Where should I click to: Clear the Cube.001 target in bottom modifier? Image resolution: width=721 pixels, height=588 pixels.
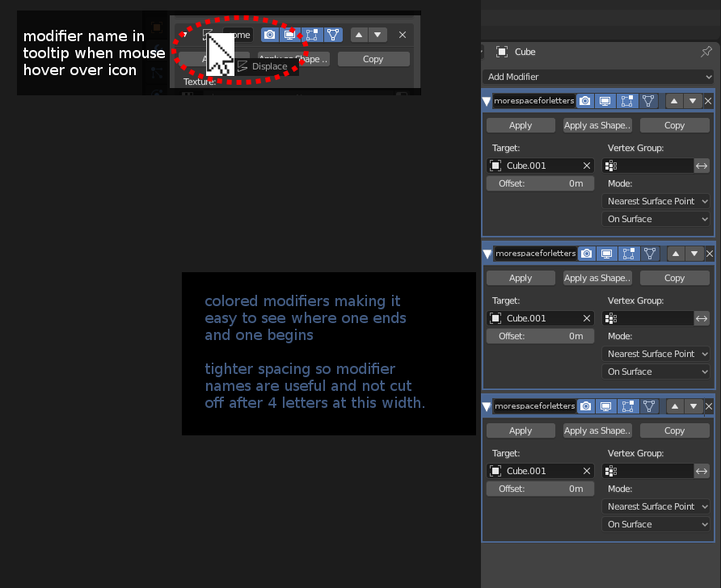pyautogui.click(x=587, y=471)
